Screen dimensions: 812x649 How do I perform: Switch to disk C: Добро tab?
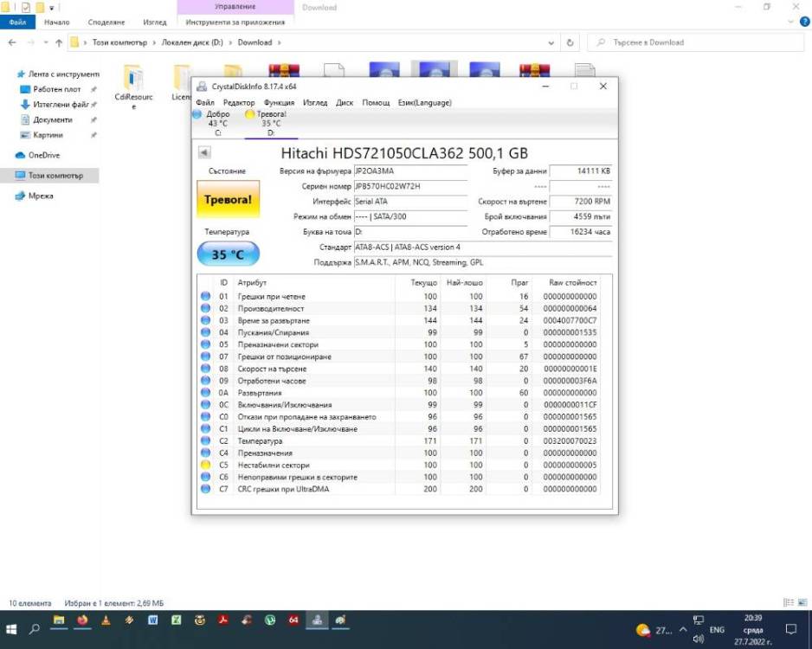(x=213, y=123)
